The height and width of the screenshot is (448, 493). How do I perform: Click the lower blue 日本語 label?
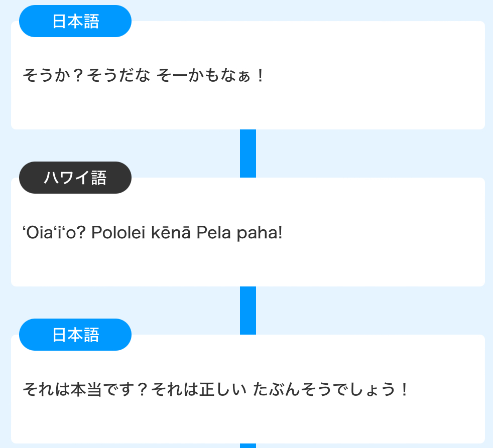coord(75,335)
